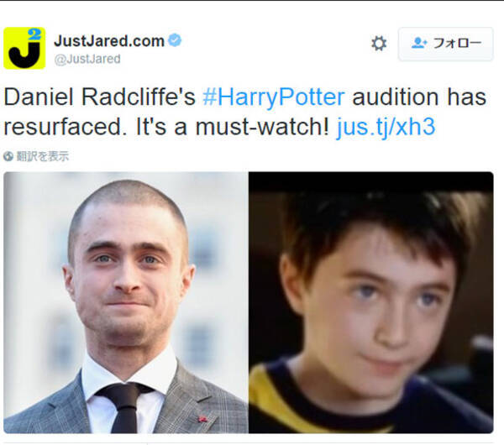Visit the @JustJared handle
This screenshot has height=445, width=504.
[x=87, y=59]
